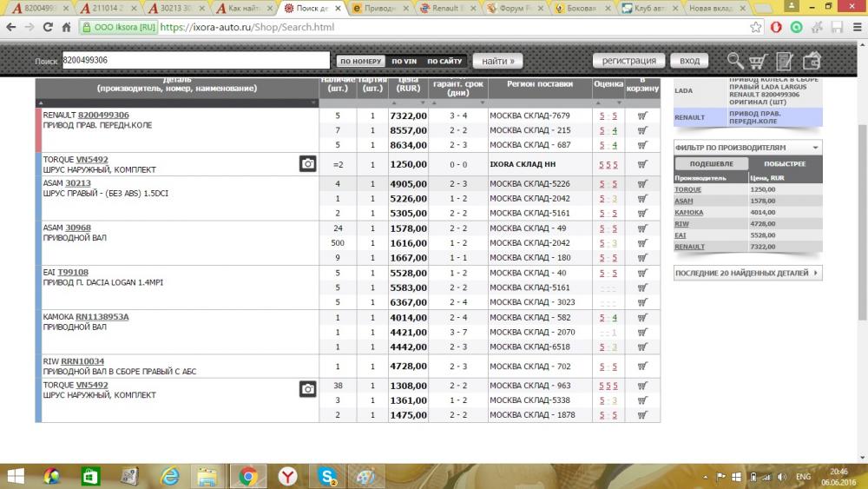Add RENAULT 7322,00 row to cart
This screenshot has width=868, height=489.
[642, 116]
